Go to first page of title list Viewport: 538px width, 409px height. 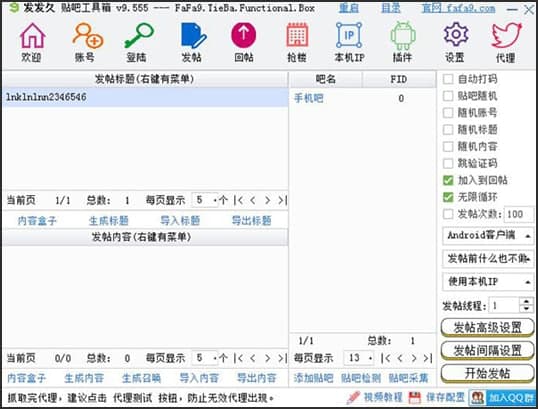pyautogui.click(x=238, y=200)
